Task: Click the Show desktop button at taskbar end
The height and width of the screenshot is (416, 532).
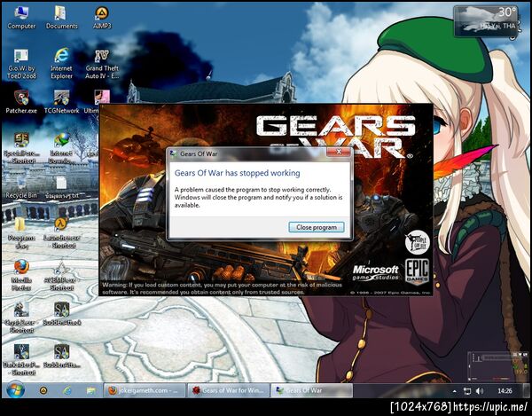Action: (527, 390)
